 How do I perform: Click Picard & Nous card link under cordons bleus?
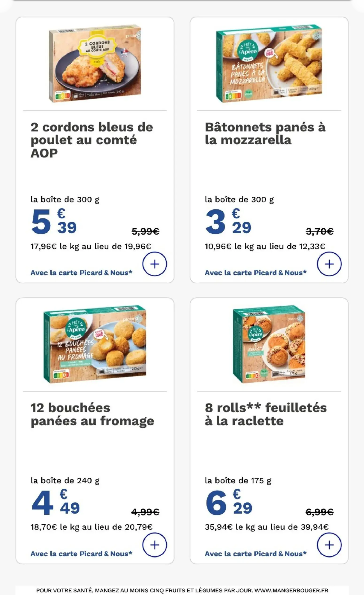point(81,273)
